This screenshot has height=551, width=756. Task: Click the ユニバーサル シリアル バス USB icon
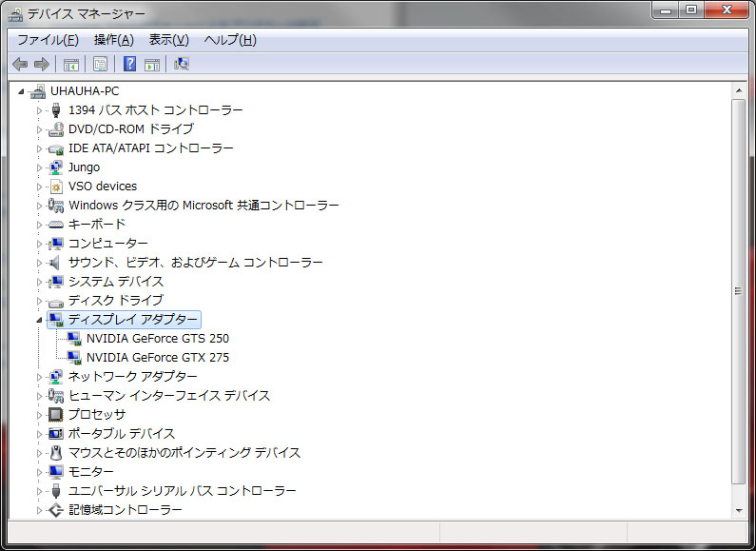(56, 491)
